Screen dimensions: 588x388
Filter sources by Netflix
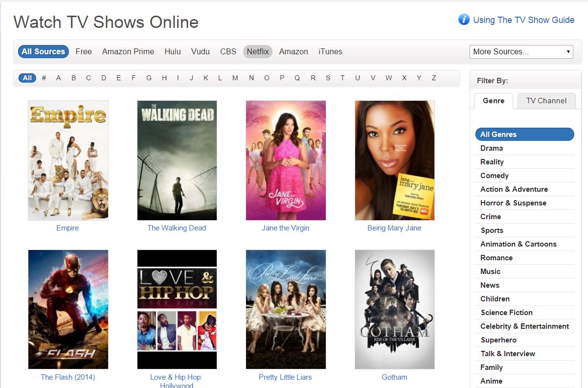257,51
